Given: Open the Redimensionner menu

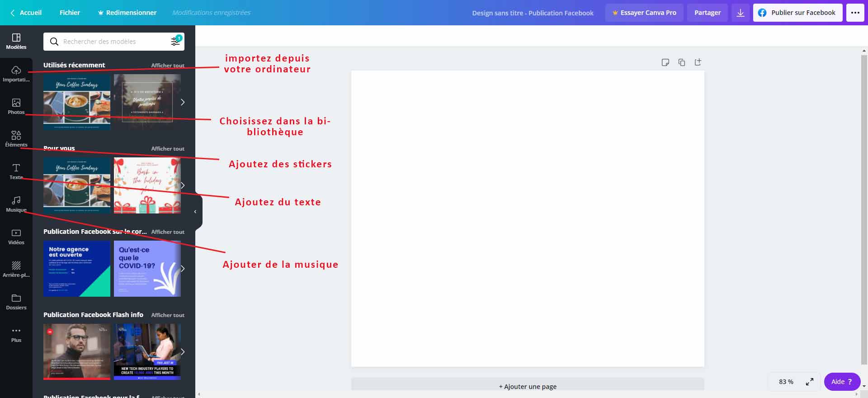Looking at the screenshot, I should (127, 13).
